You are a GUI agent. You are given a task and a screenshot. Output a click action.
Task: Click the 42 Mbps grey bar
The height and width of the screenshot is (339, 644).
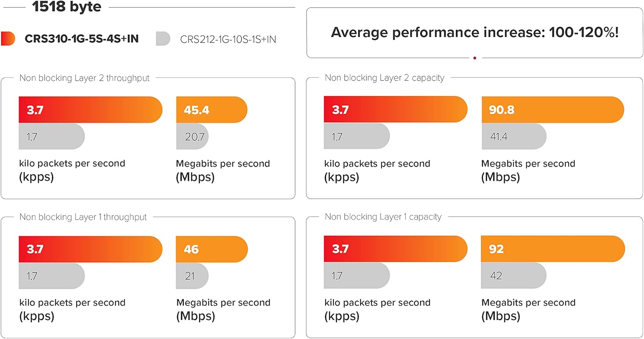513,276
